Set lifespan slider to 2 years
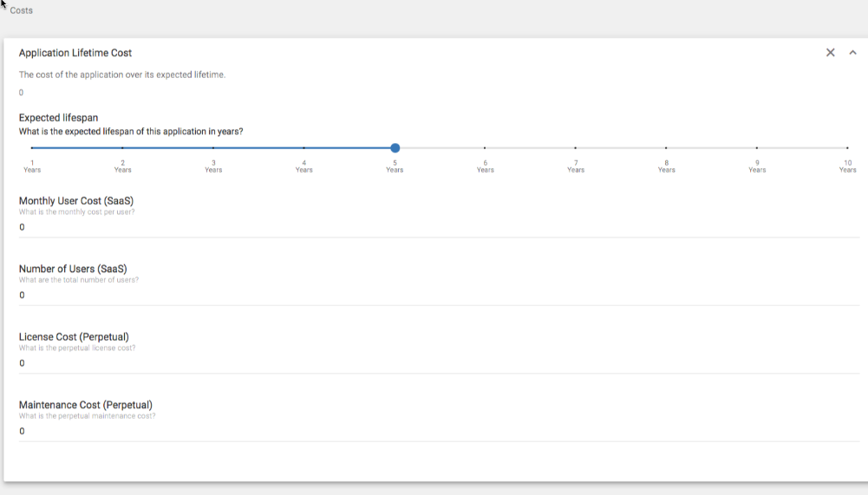 click(x=122, y=148)
